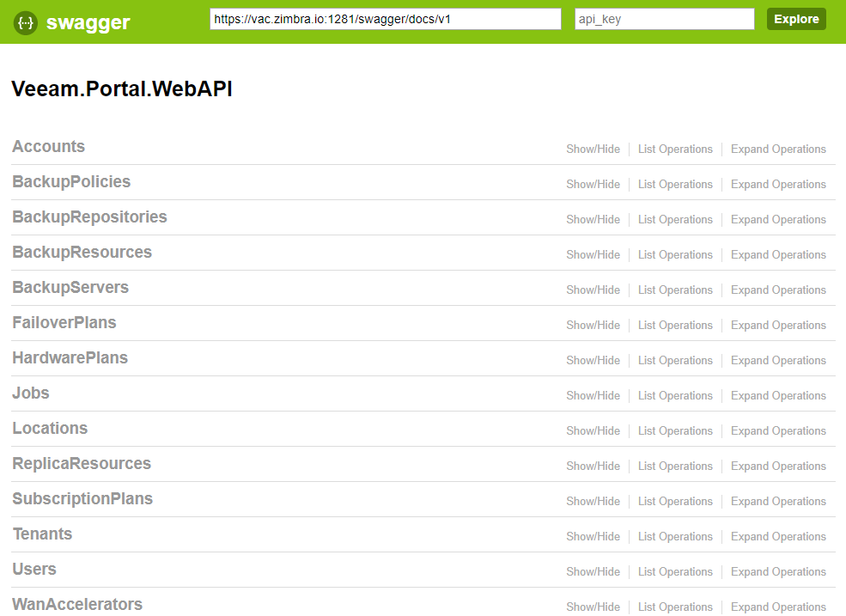List Operations for BackupResources
846x616 pixels.
pyautogui.click(x=675, y=255)
